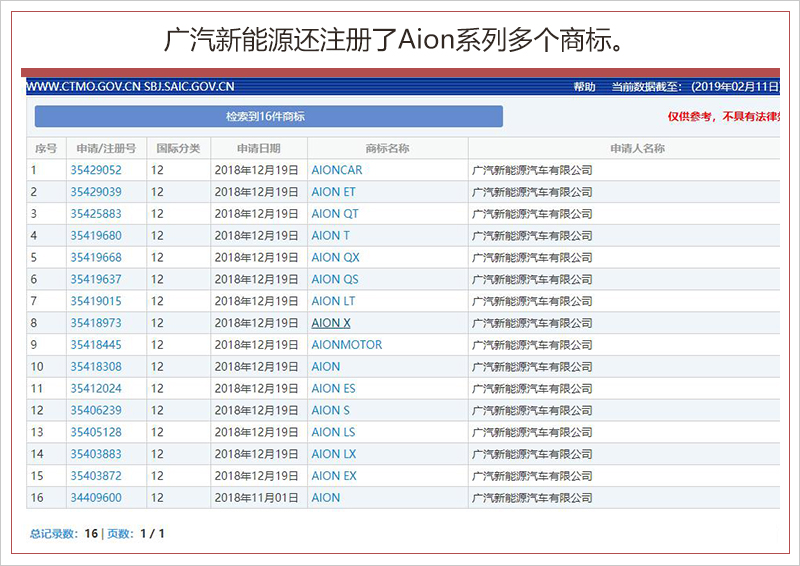The image size is (800, 566).
Task: Click the 页数 page count label
Action: point(120,534)
